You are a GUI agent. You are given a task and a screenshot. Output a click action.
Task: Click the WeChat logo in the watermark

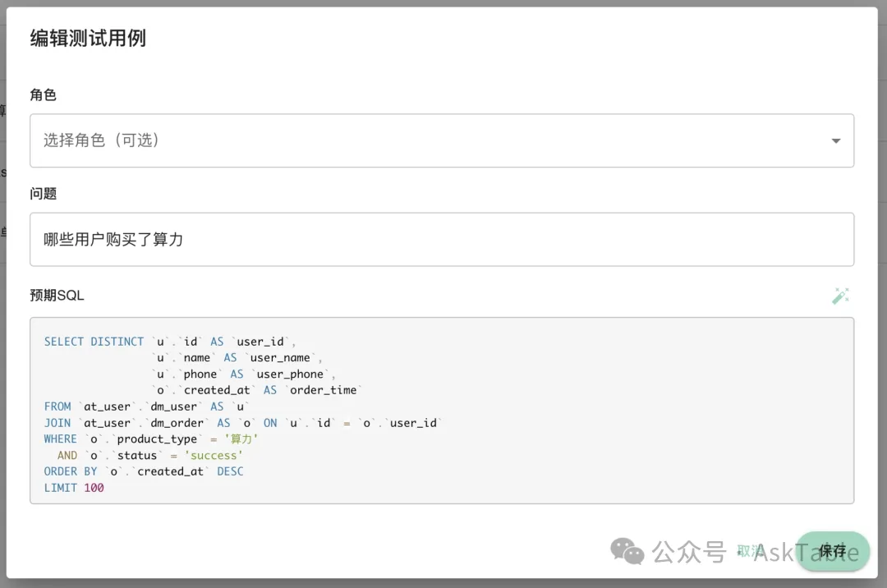click(629, 551)
